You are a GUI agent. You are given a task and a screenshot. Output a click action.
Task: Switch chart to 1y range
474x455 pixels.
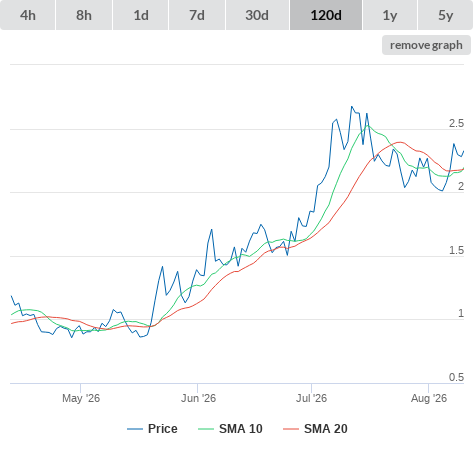pyautogui.click(x=390, y=15)
